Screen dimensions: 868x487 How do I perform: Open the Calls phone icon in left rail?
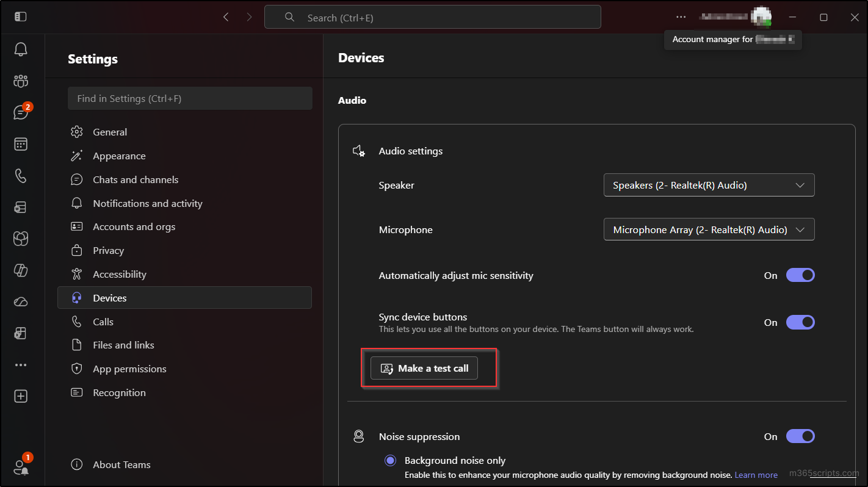(21, 176)
